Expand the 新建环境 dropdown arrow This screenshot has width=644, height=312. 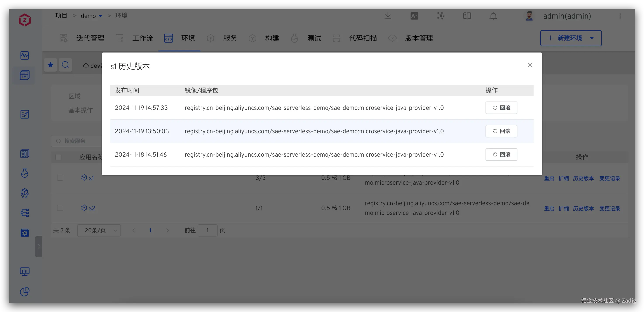click(592, 38)
